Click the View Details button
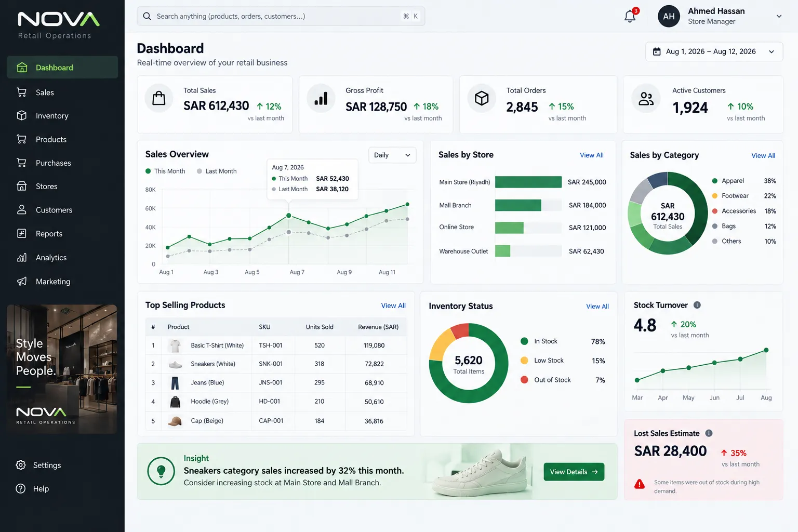This screenshot has width=798, height=532. pyautogui.click(x=574, y=472)
